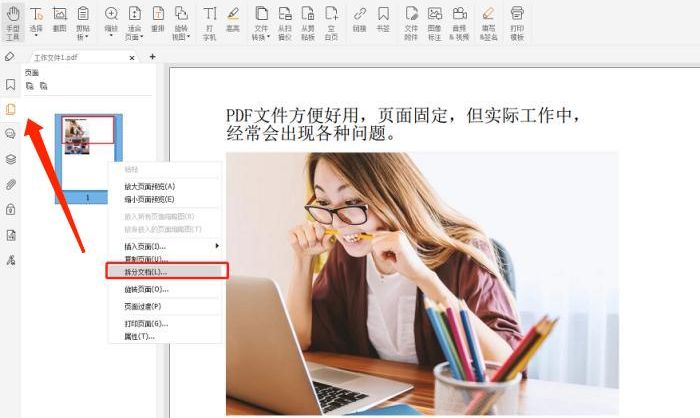Open the document file side panel icon
The width and height of the screenshot is (700, 418).
pyautogui.click(x=11, y=235)
